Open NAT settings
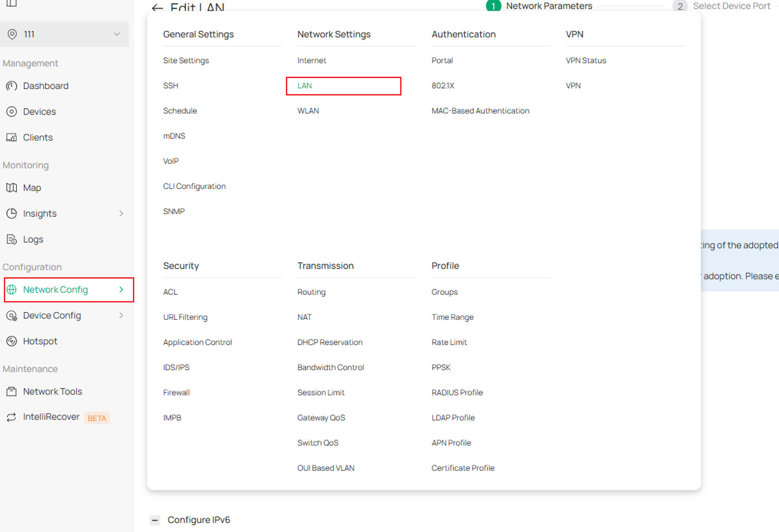 304,317
